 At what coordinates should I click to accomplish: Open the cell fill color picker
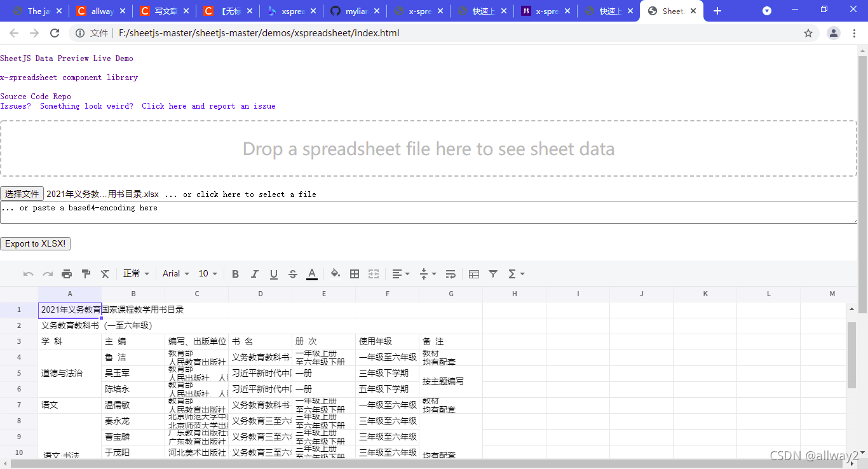pos(336,274)
